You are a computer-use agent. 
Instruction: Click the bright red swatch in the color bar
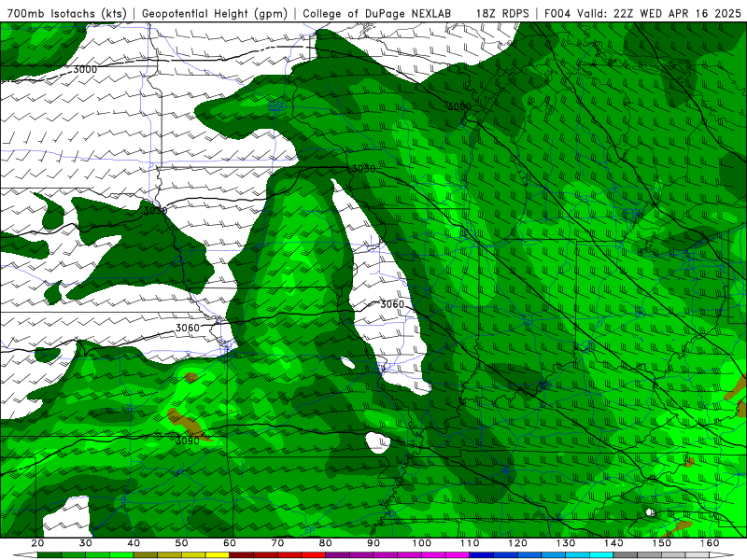pos(314,556)
